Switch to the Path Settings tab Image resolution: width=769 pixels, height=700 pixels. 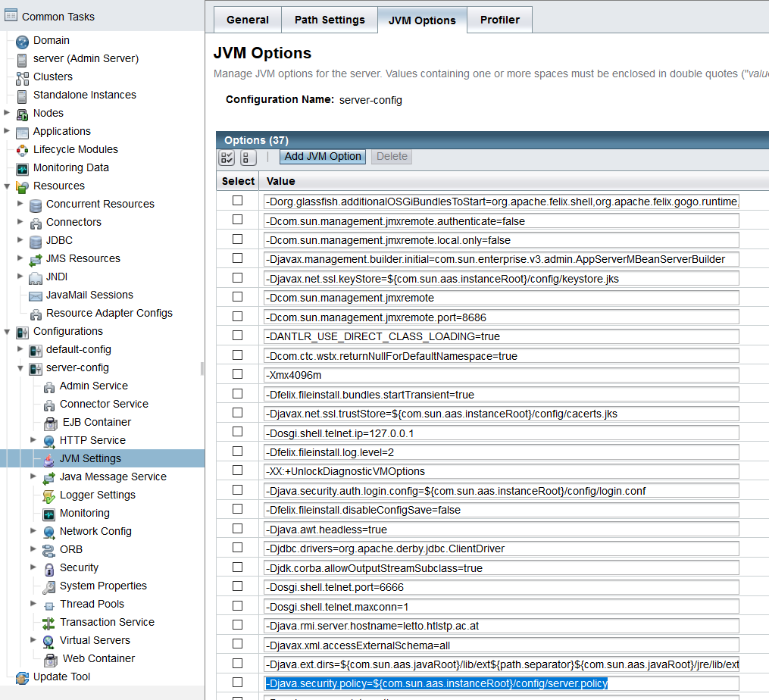(x=330, y=20)
